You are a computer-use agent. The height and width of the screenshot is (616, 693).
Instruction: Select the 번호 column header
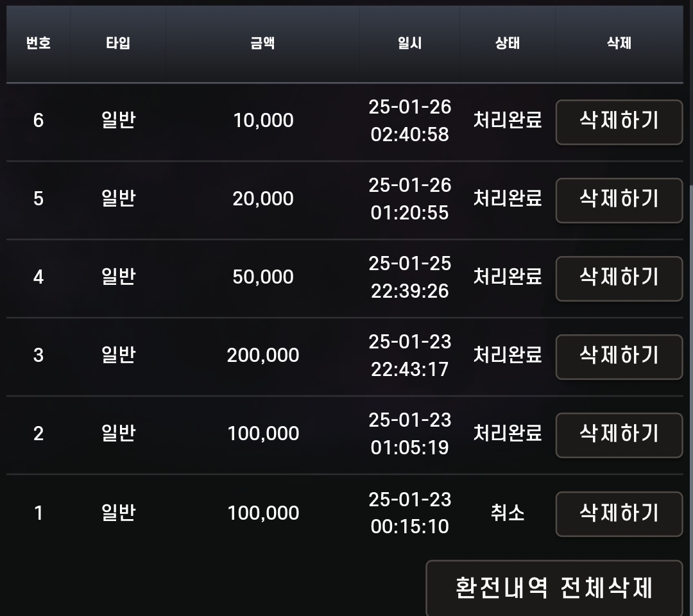[x=38, y=44]
